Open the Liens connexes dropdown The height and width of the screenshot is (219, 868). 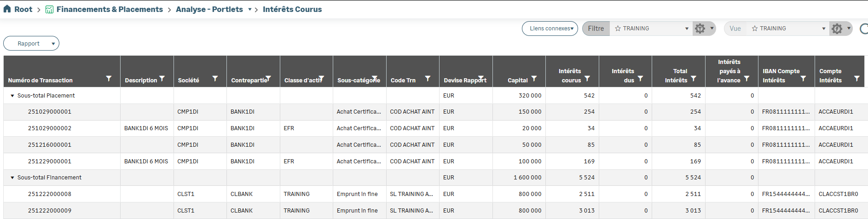550,29
